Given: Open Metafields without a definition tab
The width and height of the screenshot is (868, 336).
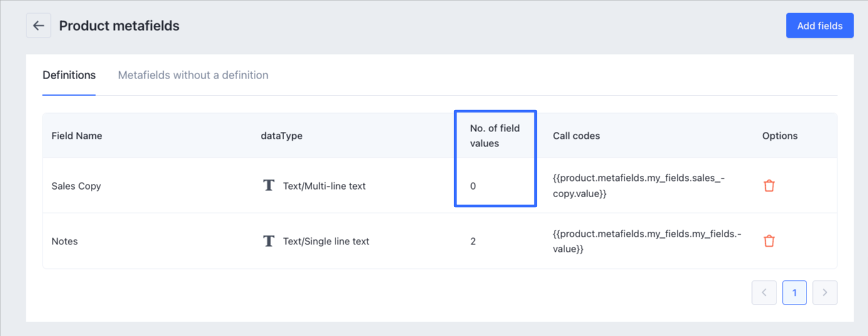Looking at the screenshot, I should click(193, 75).
